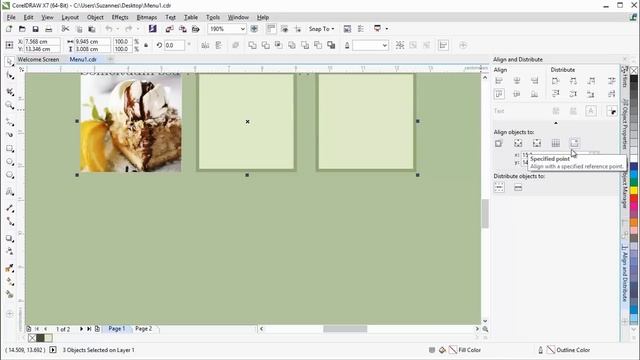Open the Object Properties docker tab
This screenshot has height=360, width=640.
[624, 124]
